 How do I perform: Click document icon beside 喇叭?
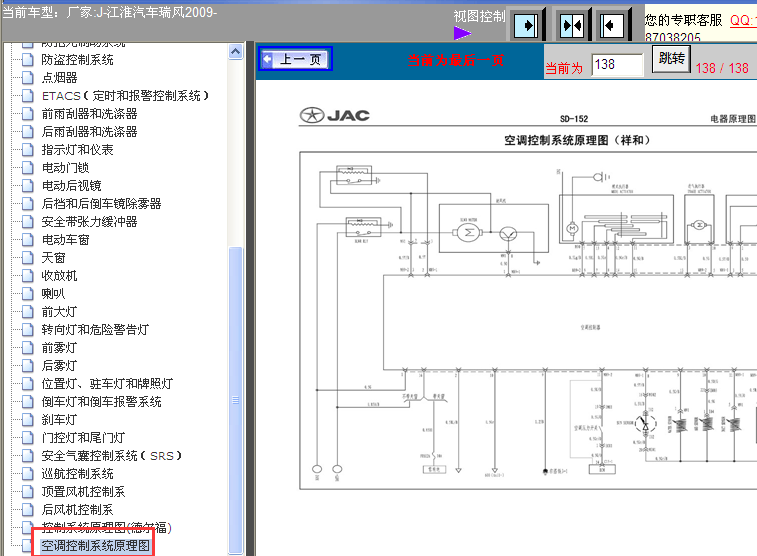coord(28,294)
